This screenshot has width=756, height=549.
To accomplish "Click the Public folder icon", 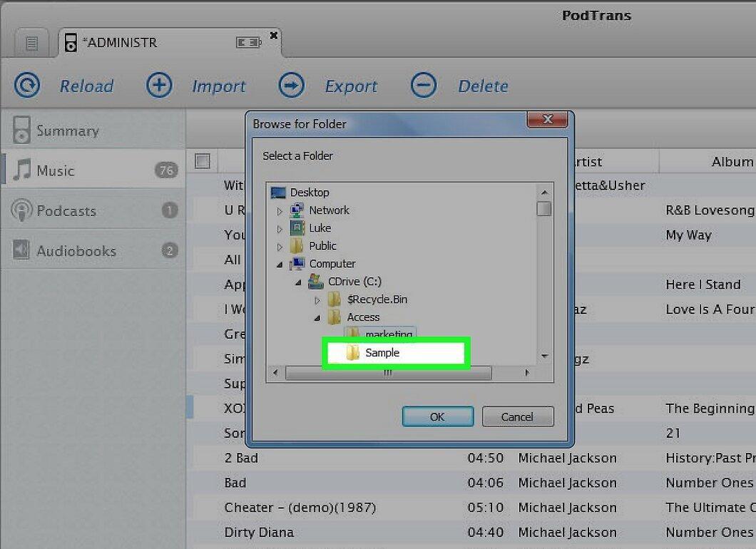I will (x=297, y=246).
